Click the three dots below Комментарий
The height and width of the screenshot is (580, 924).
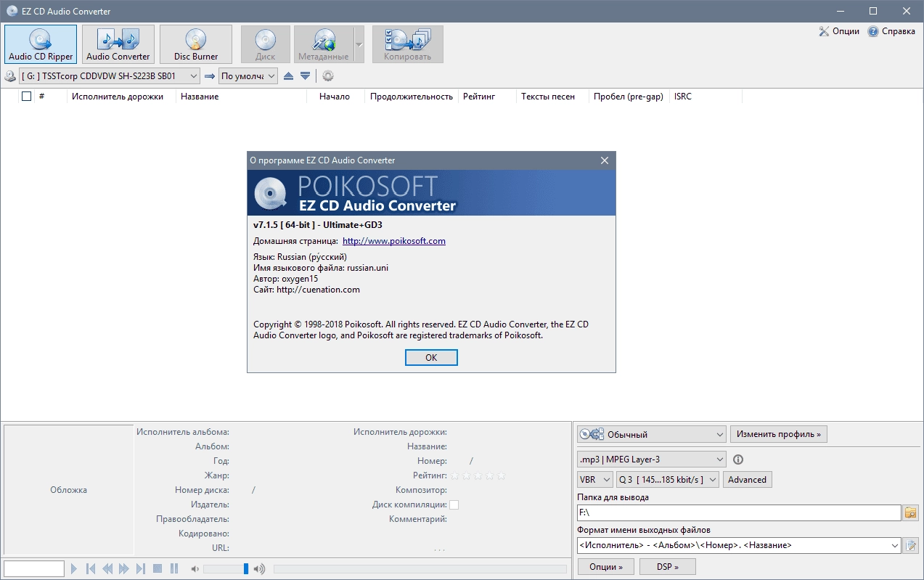point(439,550)
